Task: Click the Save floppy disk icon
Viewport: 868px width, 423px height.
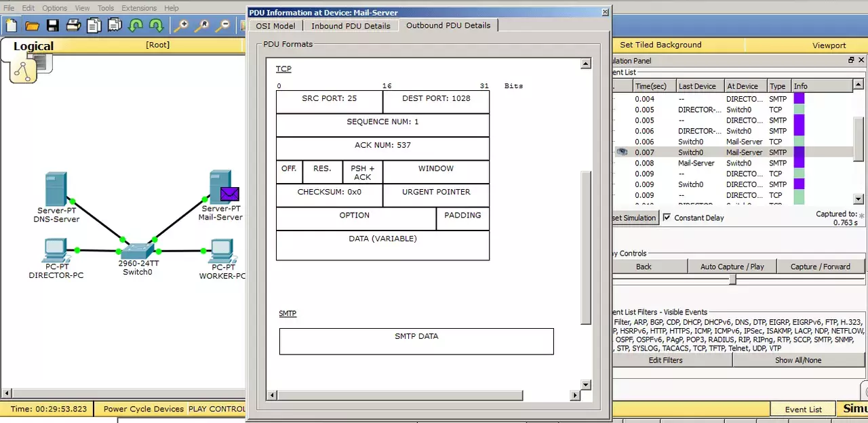Action: point(52,26)
